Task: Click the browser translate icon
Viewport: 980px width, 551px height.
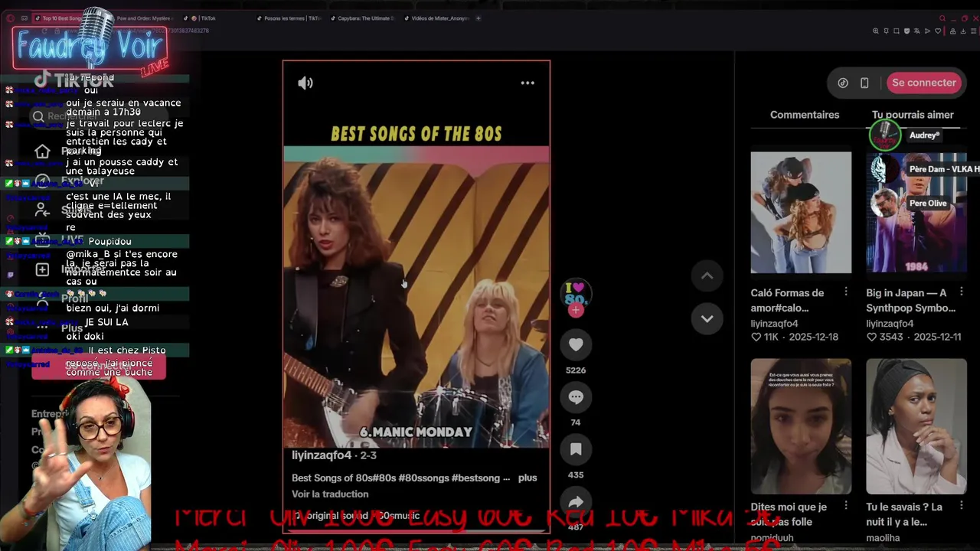Action: tap(917, 31)
